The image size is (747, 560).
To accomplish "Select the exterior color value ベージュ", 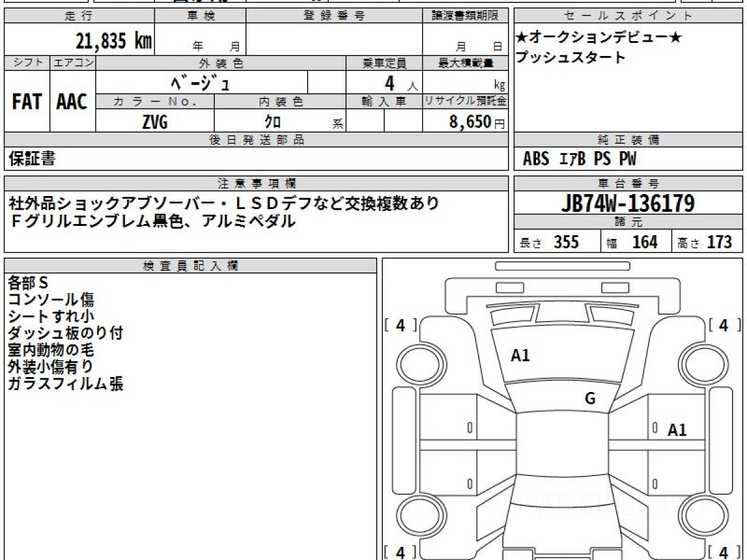I will [x=201, y=82].
